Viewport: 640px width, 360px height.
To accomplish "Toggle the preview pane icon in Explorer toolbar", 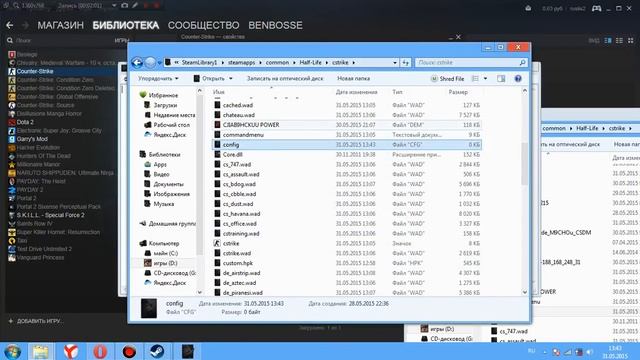I will pos(501,78).
